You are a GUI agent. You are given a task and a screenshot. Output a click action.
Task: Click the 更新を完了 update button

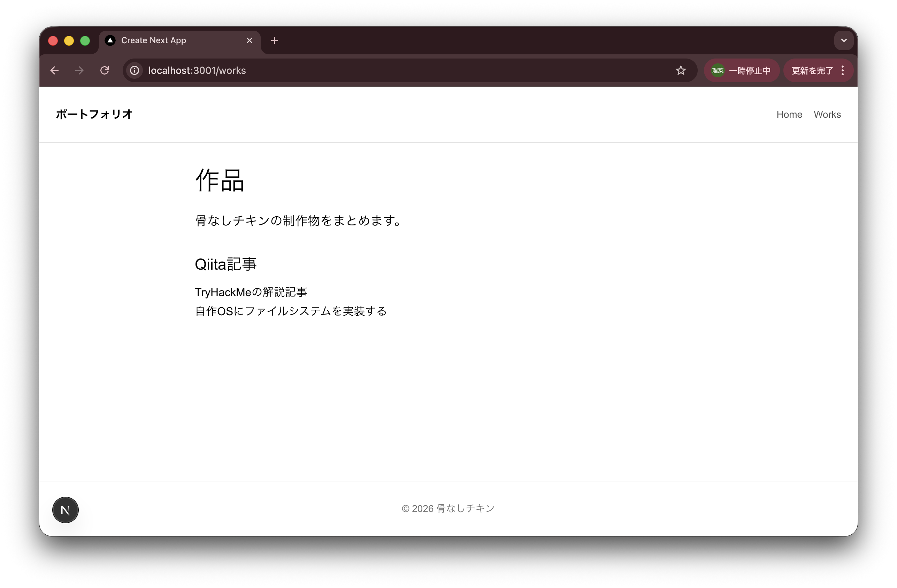(812, 70)
